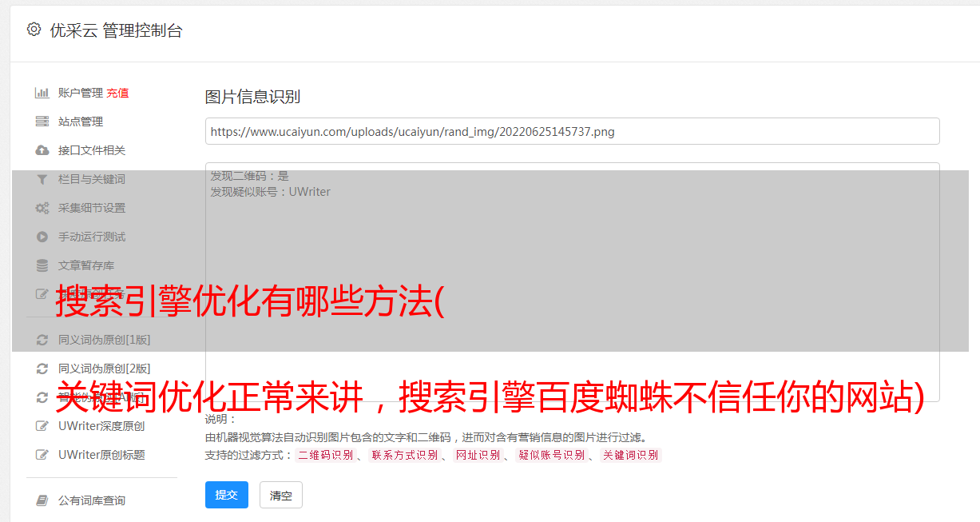Click the book icon for 公有词库查询
This screenshot has height=522, width=980.
click(x=42, y=500)
